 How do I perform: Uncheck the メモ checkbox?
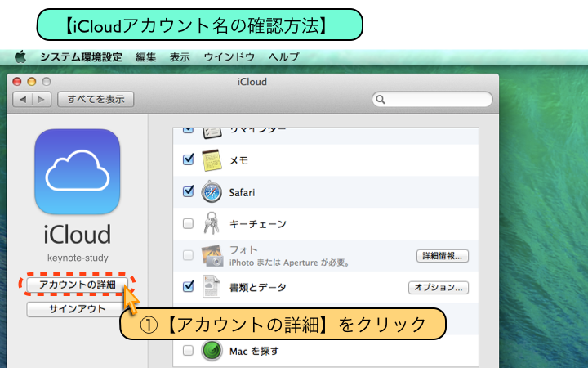188,159
